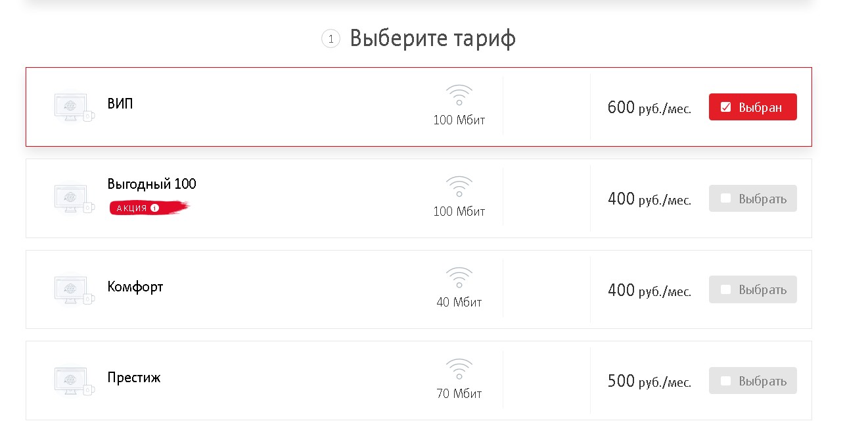The image size is (868, 444).
Task: Click the computer icon beside Выгодный 100
Action: 74,199
